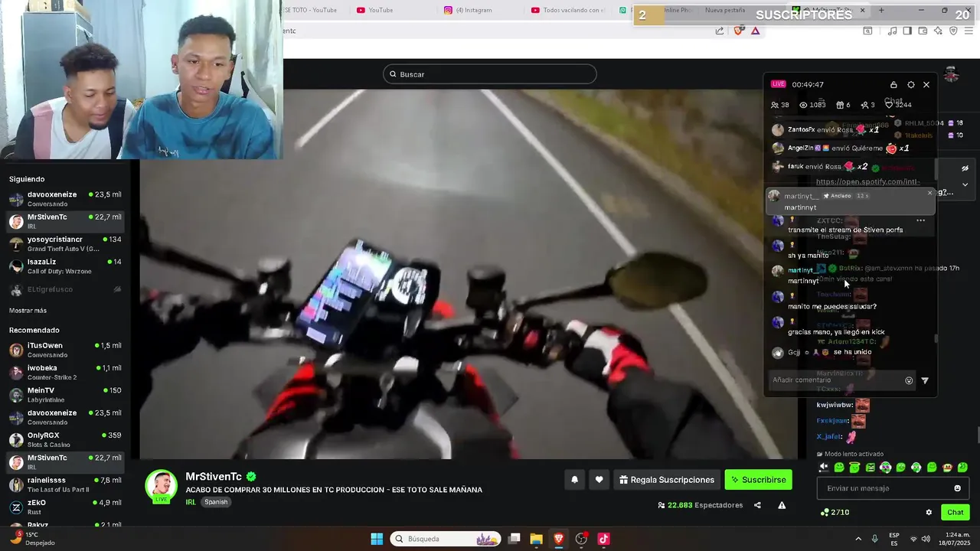Click the green Chat send button
The width and height of the screenshot is (980, 551).
click(x=955, y=512)
